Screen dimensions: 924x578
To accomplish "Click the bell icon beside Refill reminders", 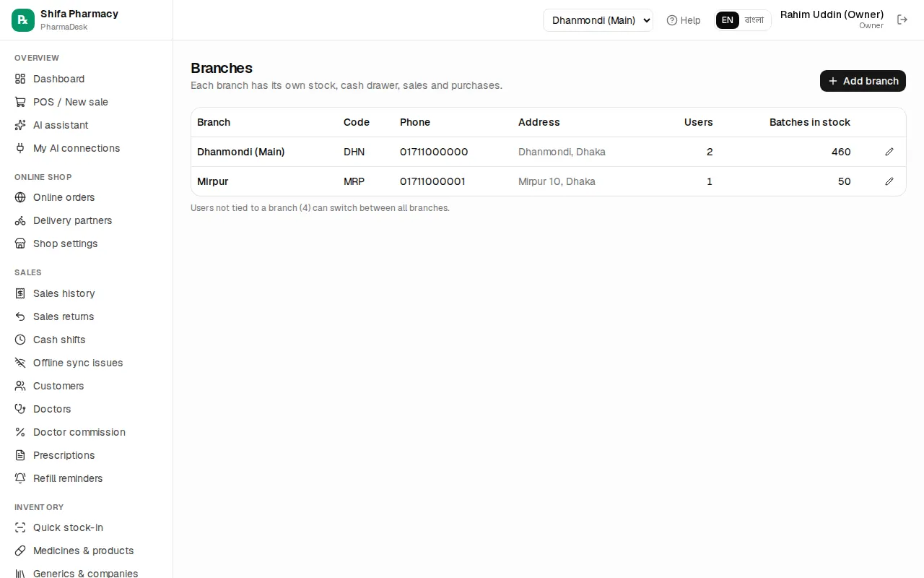I will pos(20,478).
